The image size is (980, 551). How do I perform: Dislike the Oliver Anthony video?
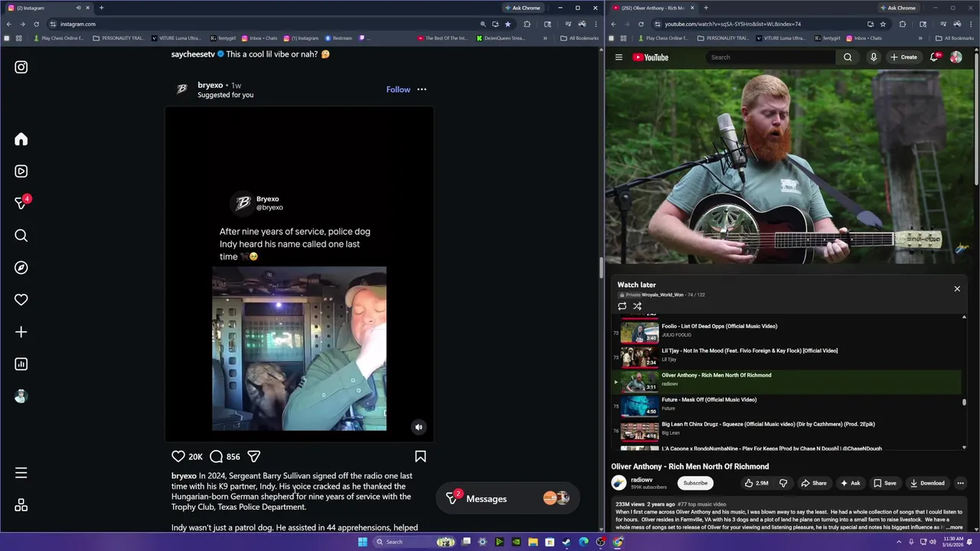[x=782, y=483]
